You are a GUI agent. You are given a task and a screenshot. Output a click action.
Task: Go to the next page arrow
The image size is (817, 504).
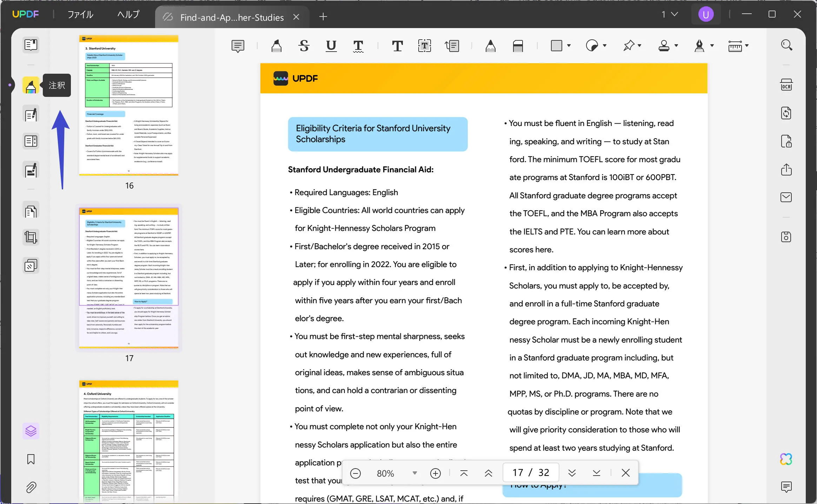[572, 473]
